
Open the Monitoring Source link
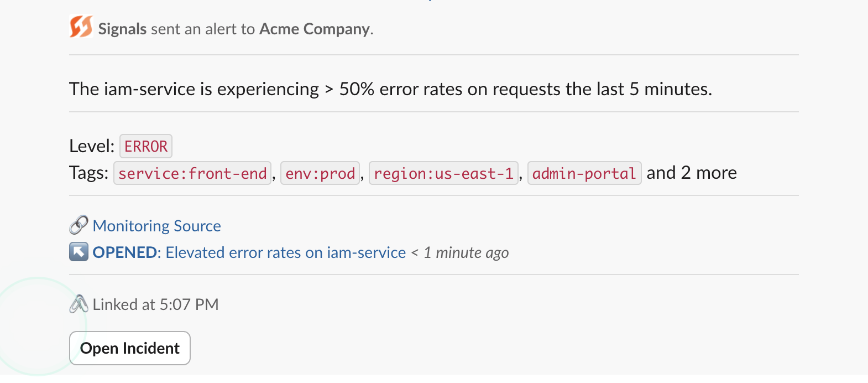156,226
